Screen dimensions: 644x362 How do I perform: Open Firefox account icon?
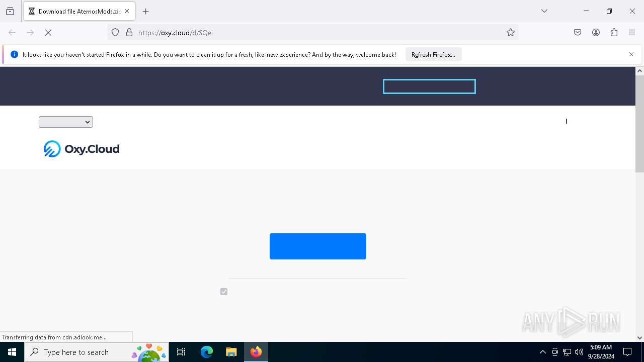click(x=596, y=33)
